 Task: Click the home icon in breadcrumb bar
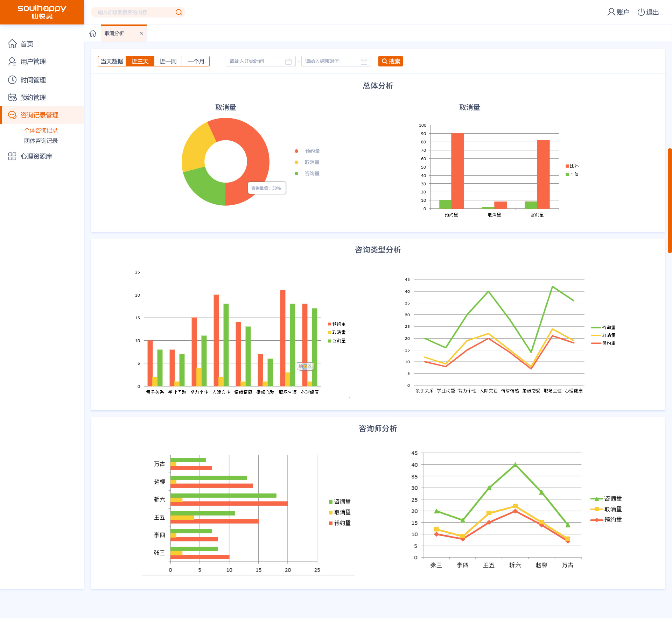click(x=93, y=33)
